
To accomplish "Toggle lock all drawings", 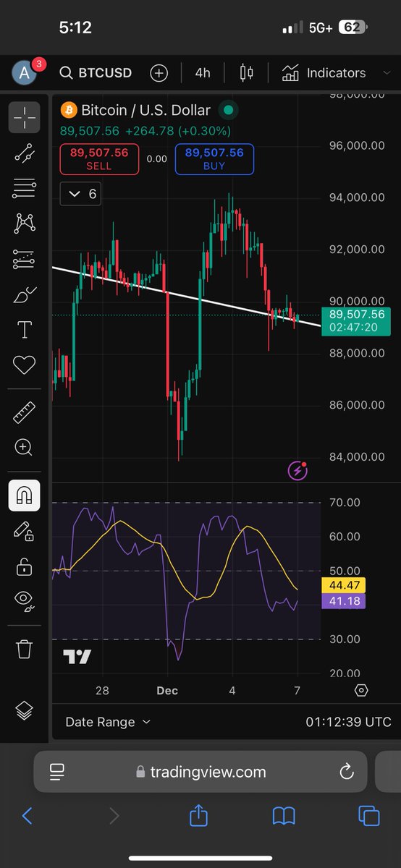I will tap(24, 566).
